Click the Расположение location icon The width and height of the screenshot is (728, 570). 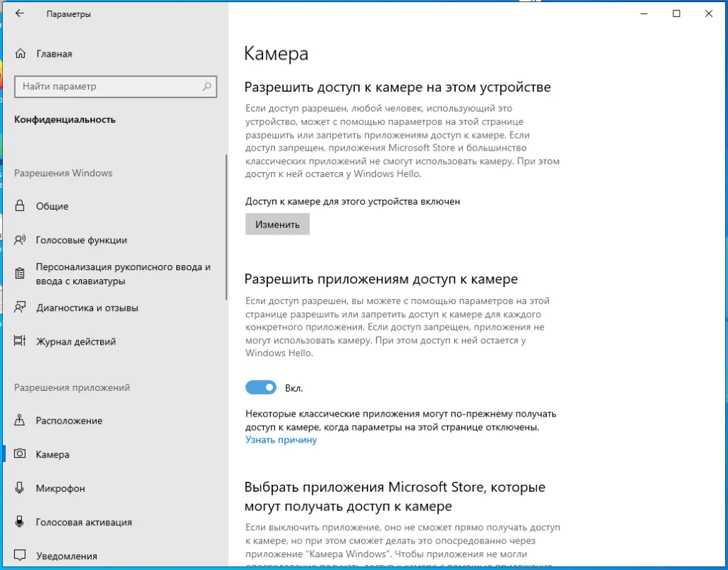(x=21, y=421)
